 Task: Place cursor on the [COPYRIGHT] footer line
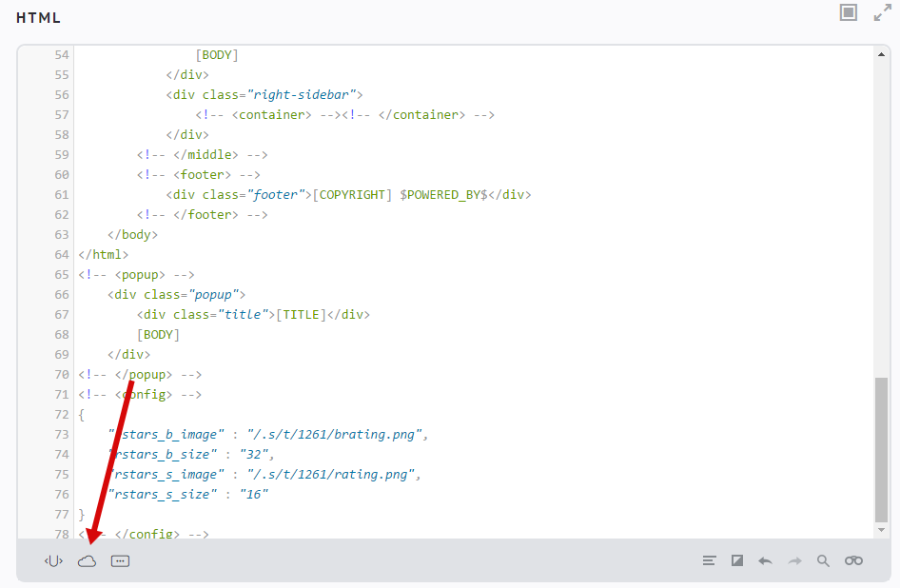[347, 195]
